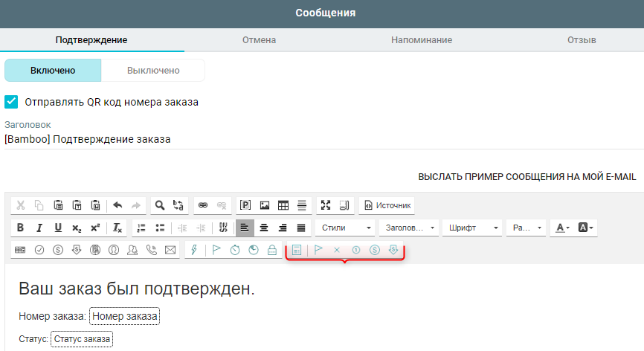This screenshot has height=351, width=644.
Task: Click the circled checkmark variable icon
Action: coord(39,250)
